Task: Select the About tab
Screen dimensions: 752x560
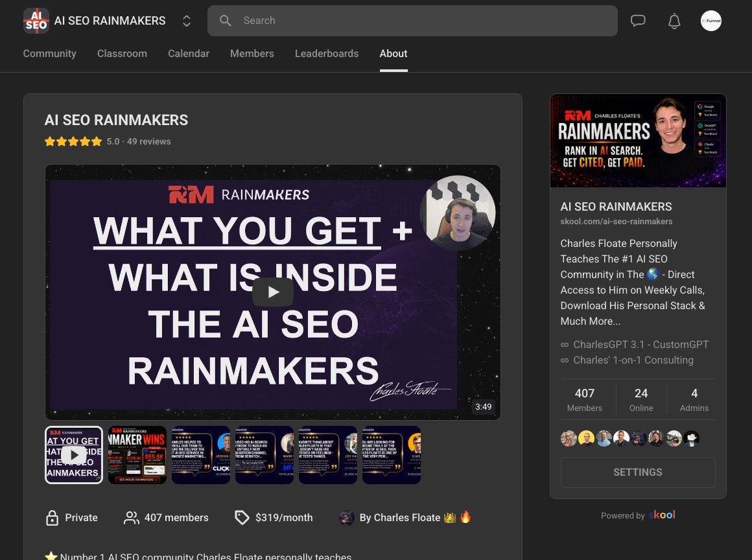Action: (x=394, y=53)
